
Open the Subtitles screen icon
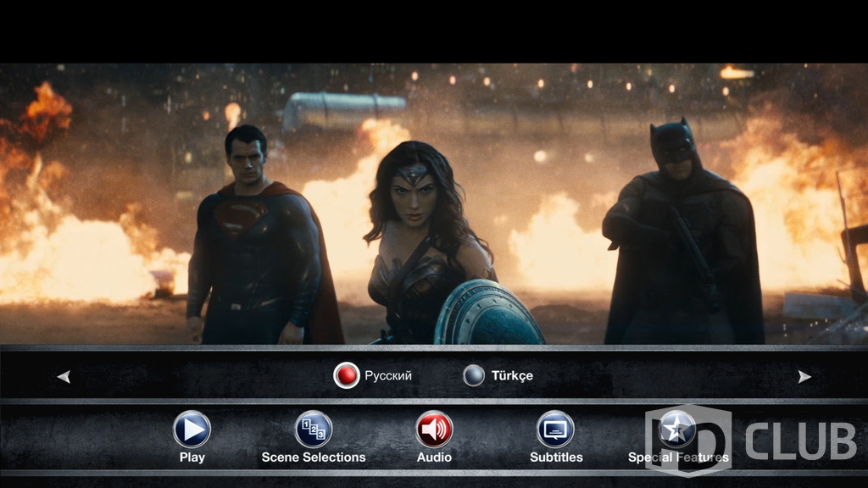point(555,429)
